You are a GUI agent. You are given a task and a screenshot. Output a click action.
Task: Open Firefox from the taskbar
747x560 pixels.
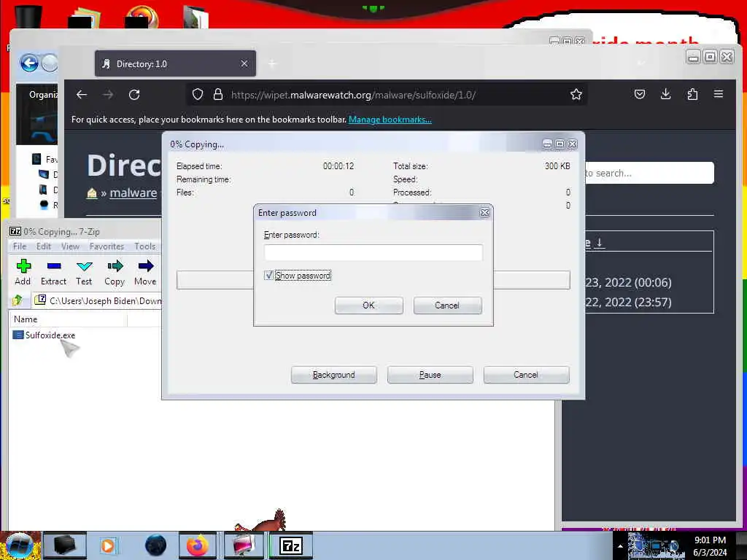tap(198, 545)
